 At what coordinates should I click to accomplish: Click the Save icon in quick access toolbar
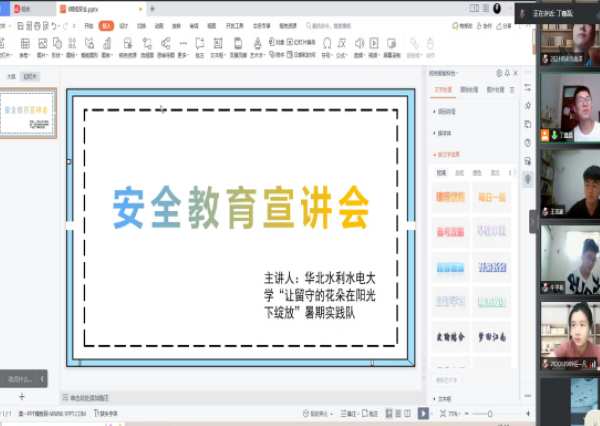pos(20,26)
